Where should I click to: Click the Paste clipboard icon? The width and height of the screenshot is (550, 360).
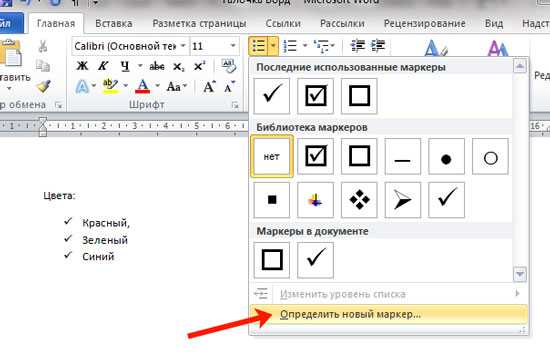pyautogui.click(x=11, y=54)
